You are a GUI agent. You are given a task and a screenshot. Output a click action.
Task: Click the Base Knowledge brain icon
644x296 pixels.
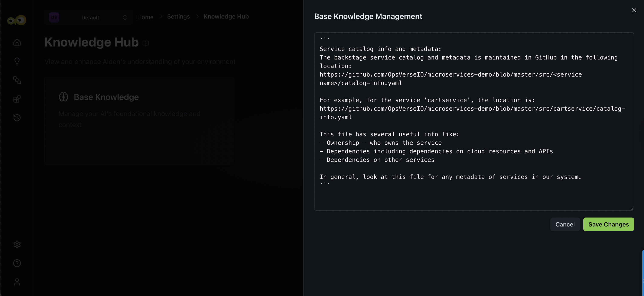[x=64, y=97]
